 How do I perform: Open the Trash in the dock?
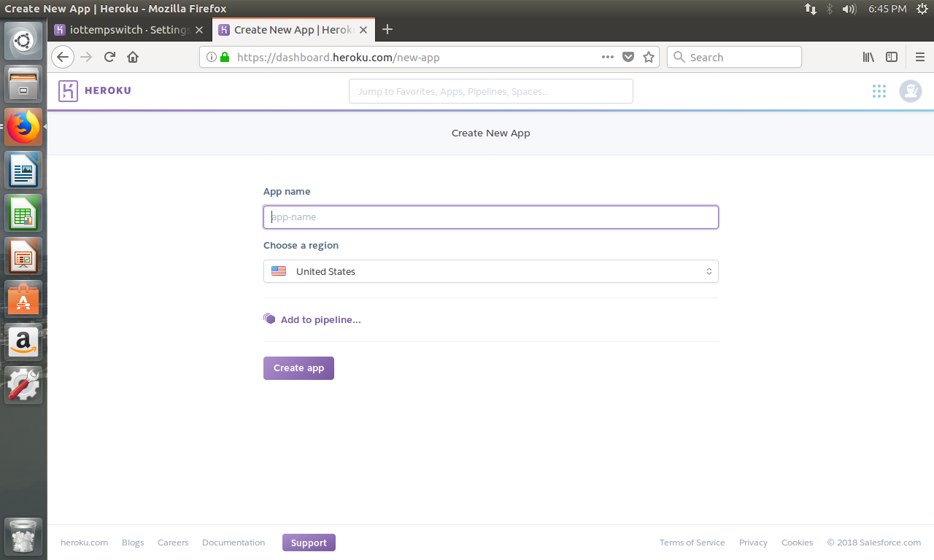pyautogui.click(x=23, y=537)
